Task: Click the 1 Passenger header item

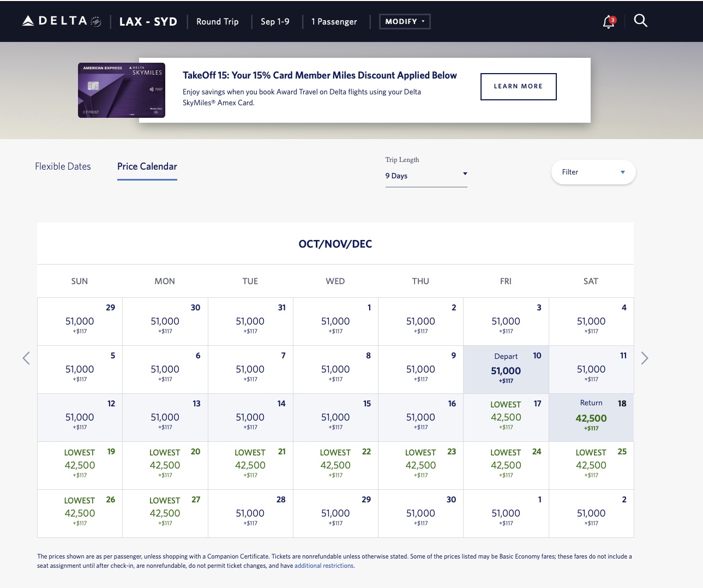Action: pyautogui.click(x=334, y=21)
